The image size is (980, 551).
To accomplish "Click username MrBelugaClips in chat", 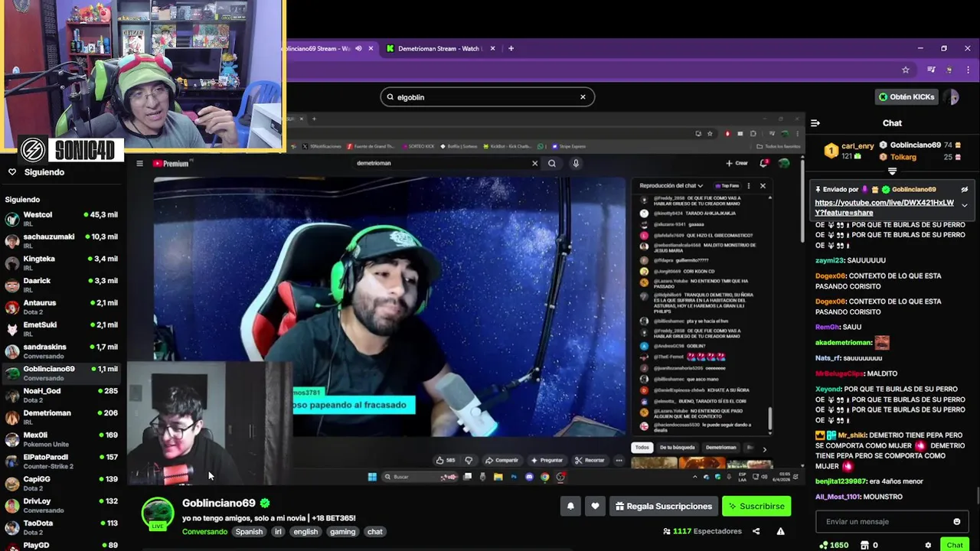I will 840,373.
